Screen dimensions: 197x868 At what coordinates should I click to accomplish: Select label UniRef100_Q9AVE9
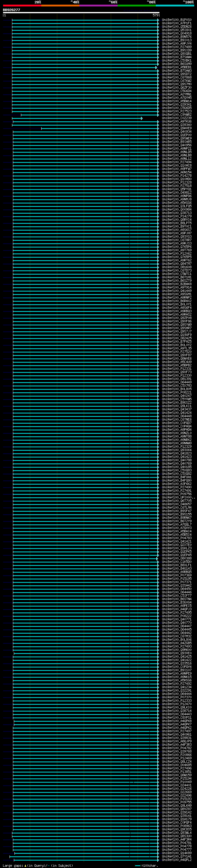coord(176,128)
